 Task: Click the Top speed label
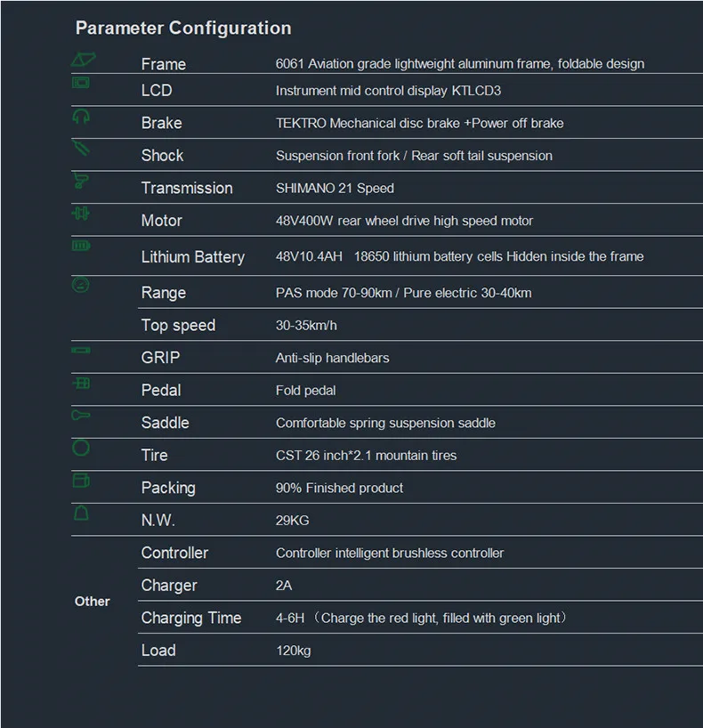point(178,326)
